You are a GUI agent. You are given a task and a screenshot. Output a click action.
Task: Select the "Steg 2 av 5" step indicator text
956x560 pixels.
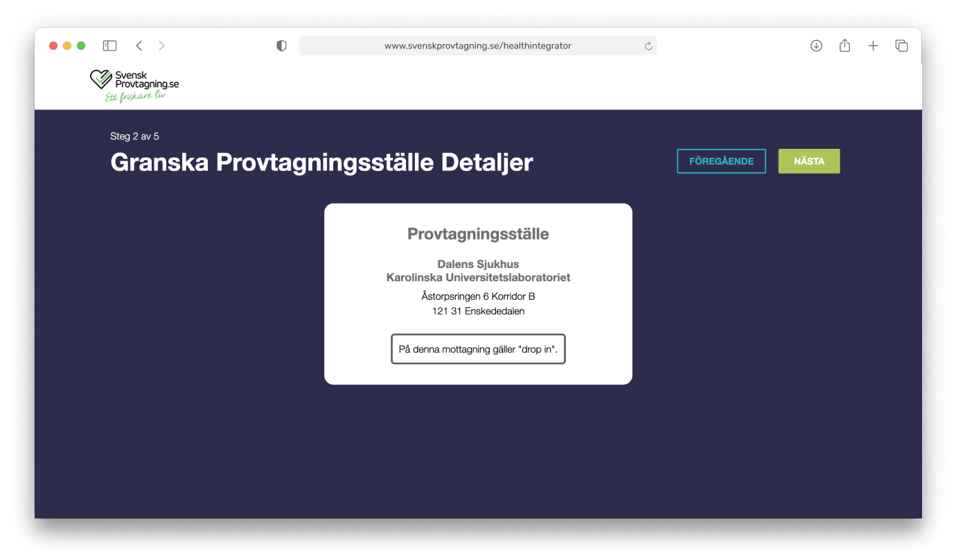click(x=134, y=136)
